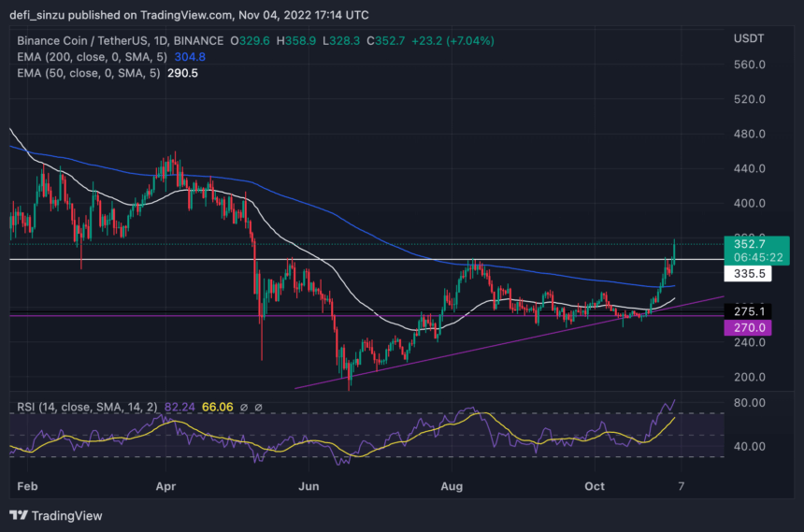Select the RSI (14, close, SMA, 14, 2) legend
This screenshot has height=532, width=804.
[x=87, y=408]
